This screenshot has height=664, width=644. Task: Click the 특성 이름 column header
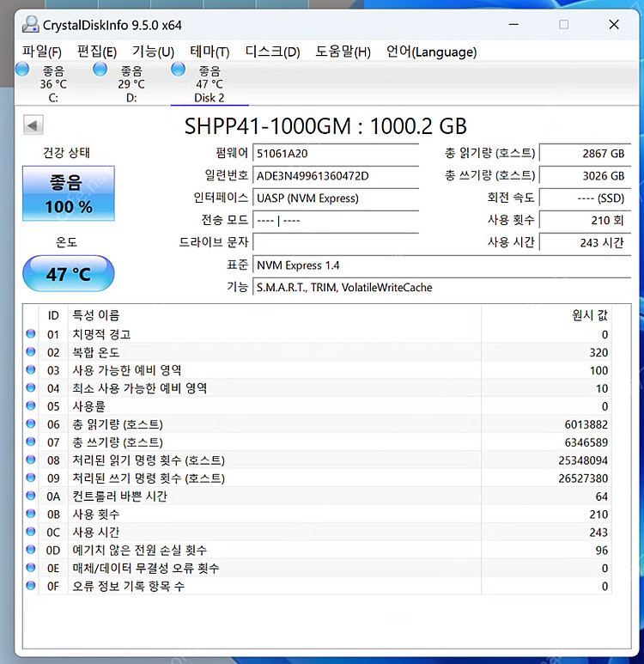[275, 315]
